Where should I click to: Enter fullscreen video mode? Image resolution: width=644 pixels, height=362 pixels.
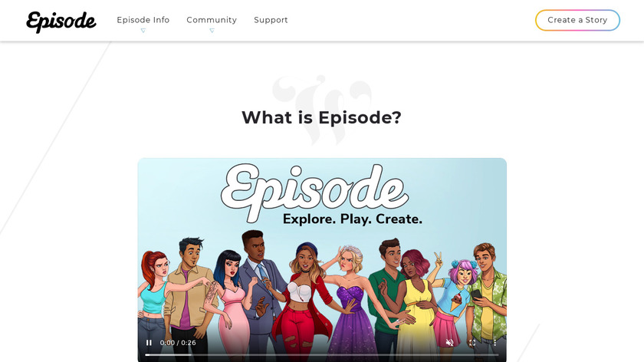pos(472,343)
